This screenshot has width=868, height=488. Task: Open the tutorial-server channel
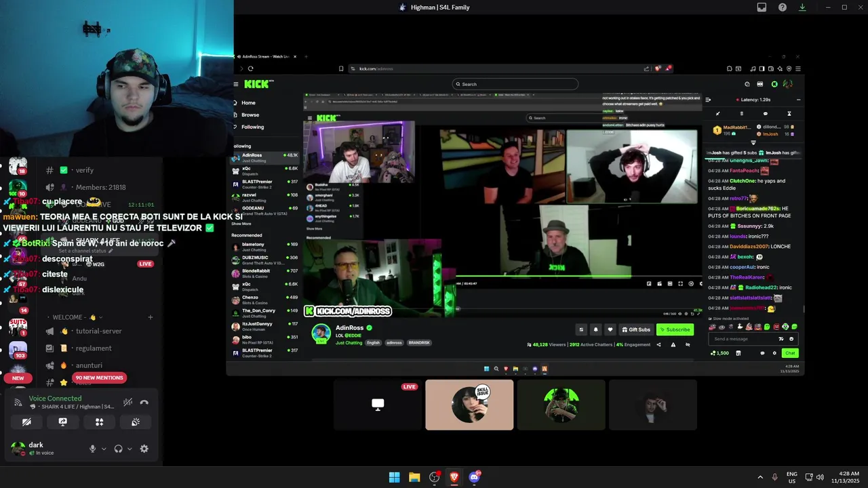point(100,331)
